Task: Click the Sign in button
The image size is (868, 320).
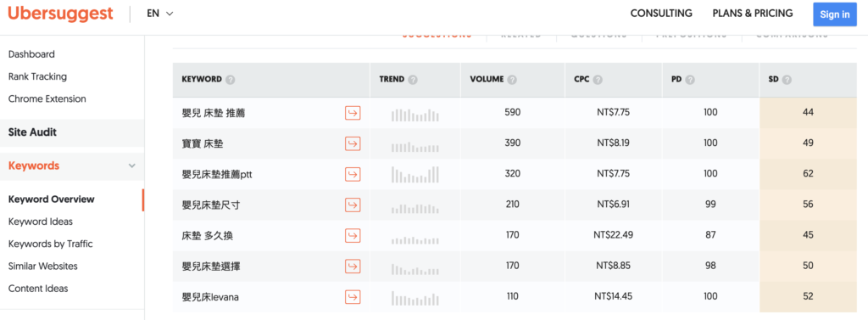Action: click(835, 14)
